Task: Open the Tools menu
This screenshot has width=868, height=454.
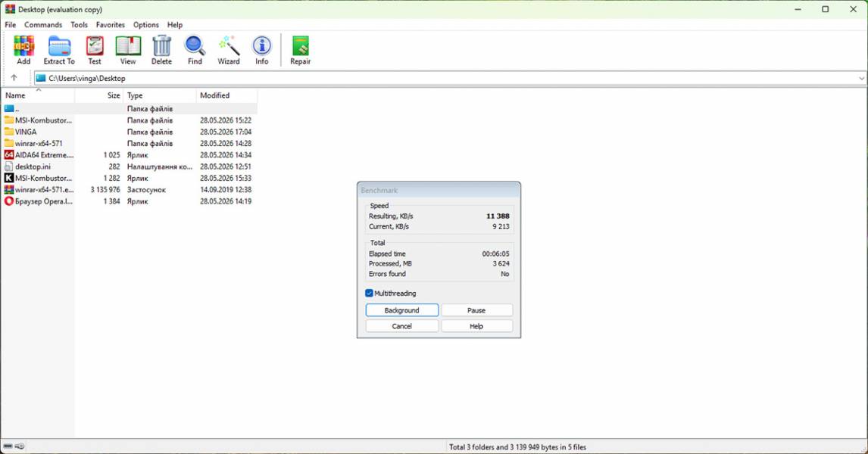Action: (x=80, y=25)
